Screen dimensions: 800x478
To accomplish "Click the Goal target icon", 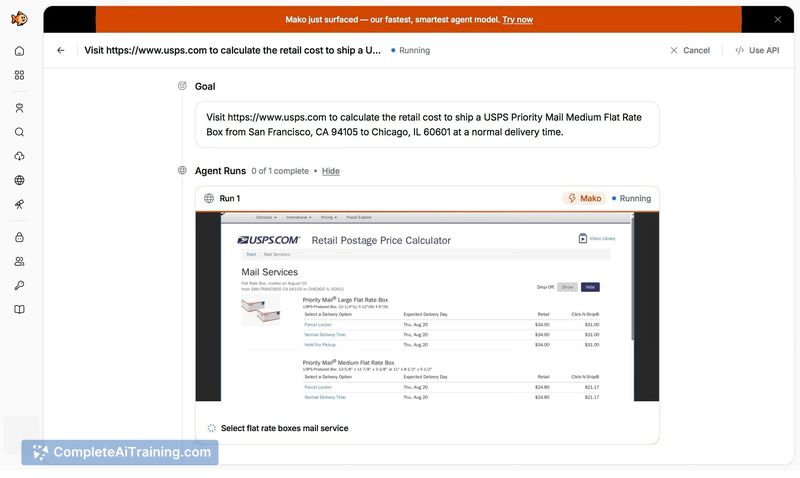I will tap(182, 86).
